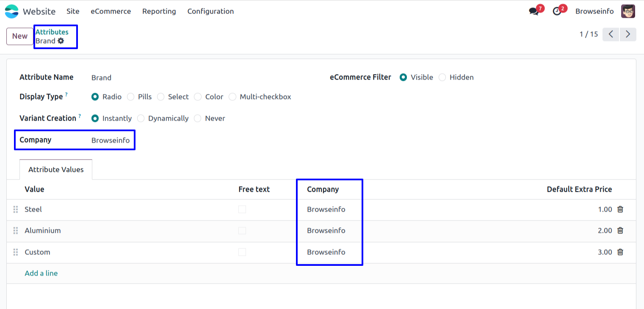Choose Dynamically for variant creation
The width and height of the screenshot is (644, 309).
pyautogui.click(x=141, y=119)
